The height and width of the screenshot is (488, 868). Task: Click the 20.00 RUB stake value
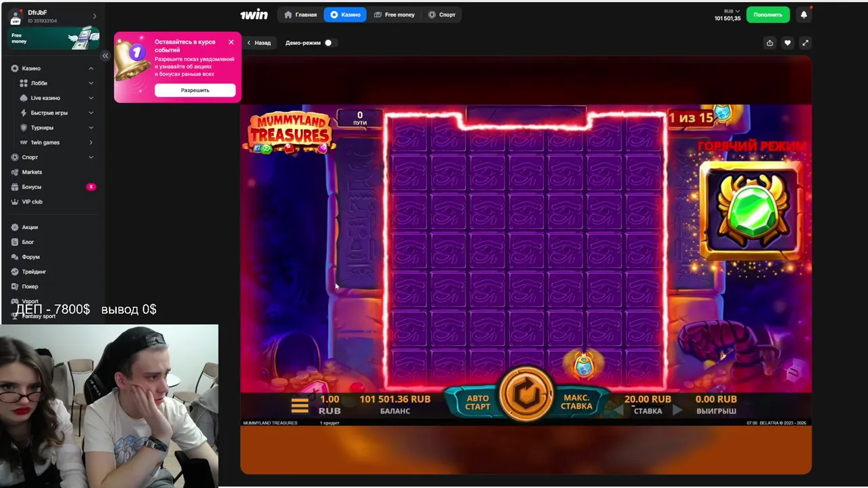(648, 399)
